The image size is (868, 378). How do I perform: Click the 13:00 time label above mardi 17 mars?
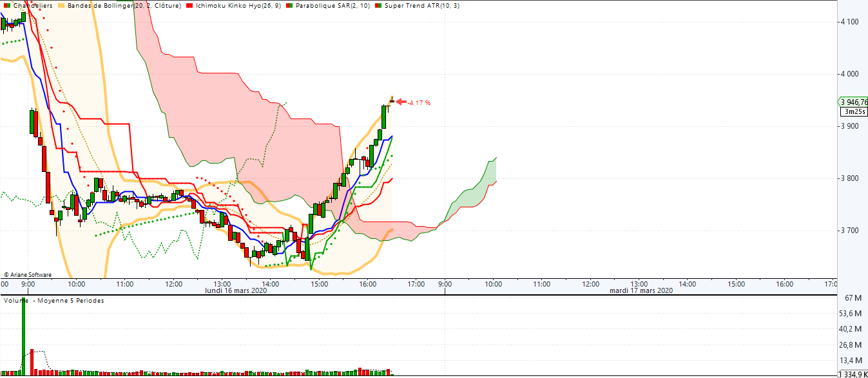(639, 283)
